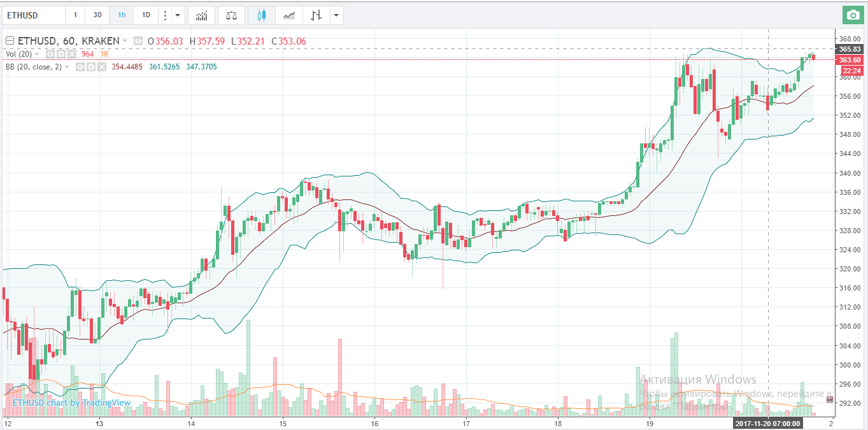This screenshot has width=868, height=430.
Task: Open ETHUSD chart by TradingView link
Action: click(71, 403)
